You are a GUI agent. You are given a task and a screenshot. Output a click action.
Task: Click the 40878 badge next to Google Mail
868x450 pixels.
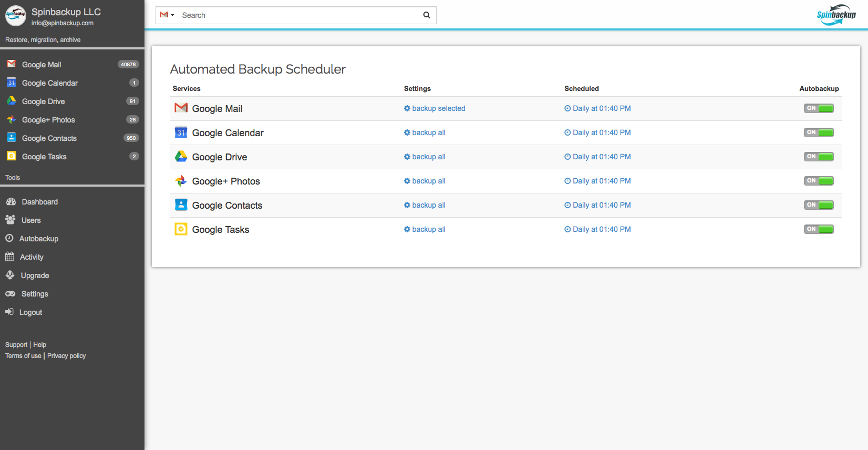tap(128, 65)
